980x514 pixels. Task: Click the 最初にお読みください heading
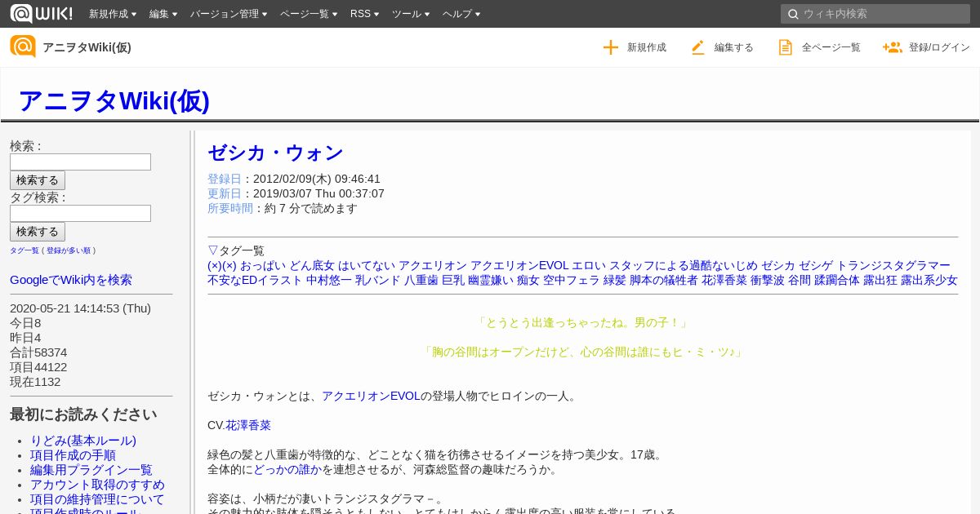[x=83, y=414]
